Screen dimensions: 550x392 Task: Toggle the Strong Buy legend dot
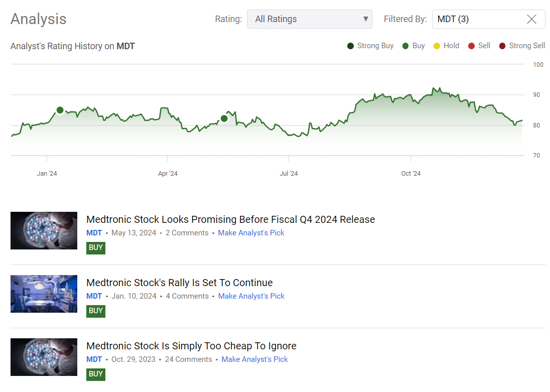coord(351,46)
